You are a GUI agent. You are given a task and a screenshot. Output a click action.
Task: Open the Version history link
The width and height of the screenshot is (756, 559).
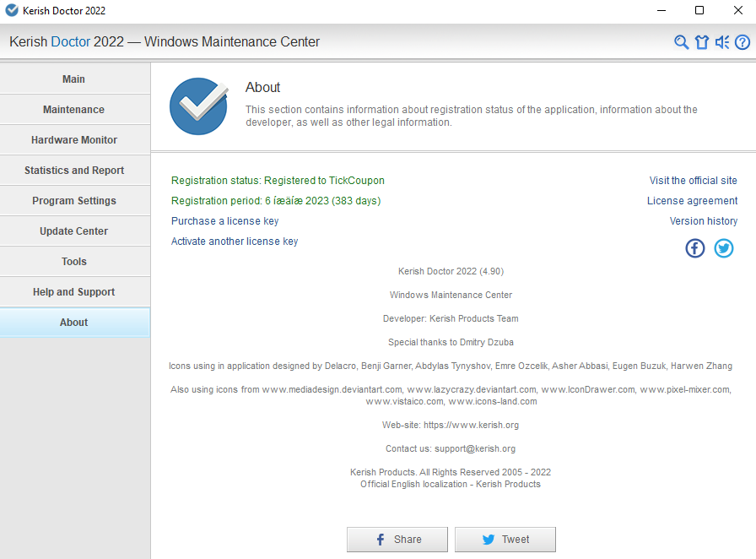tap(704, 221)
